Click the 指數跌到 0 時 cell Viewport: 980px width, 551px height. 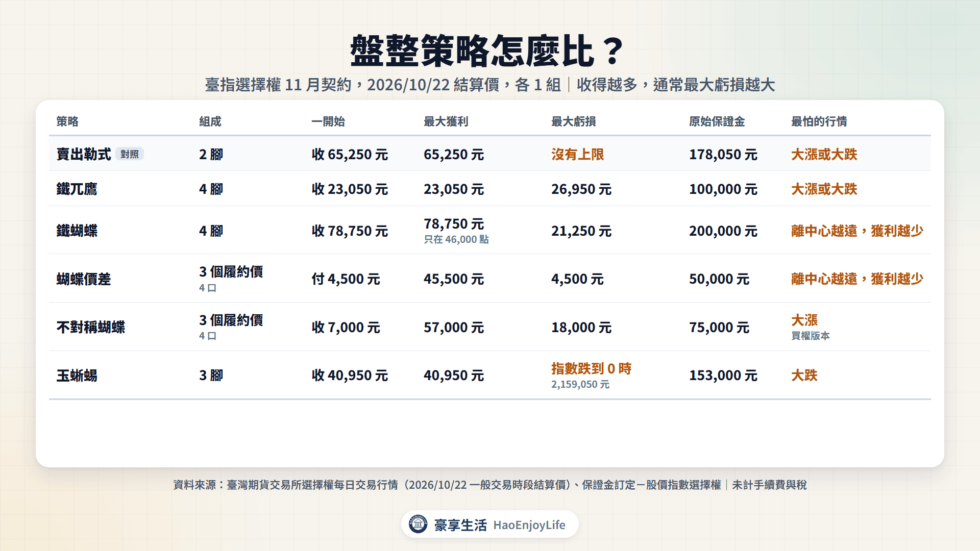tap(592, 368)
